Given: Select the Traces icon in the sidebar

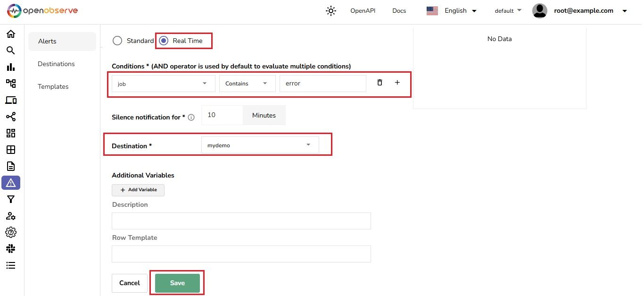Looking at the screenshot, I should 11,83.
